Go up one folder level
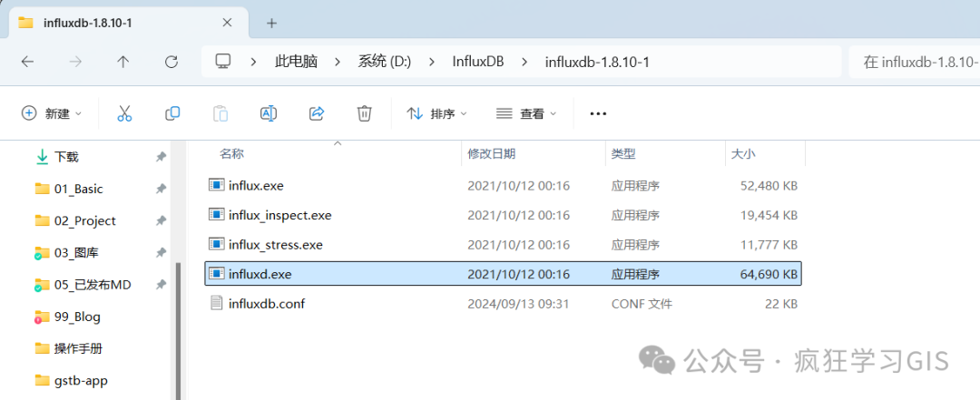The height and width of the screenshot is (400, 980). [123, 62]
